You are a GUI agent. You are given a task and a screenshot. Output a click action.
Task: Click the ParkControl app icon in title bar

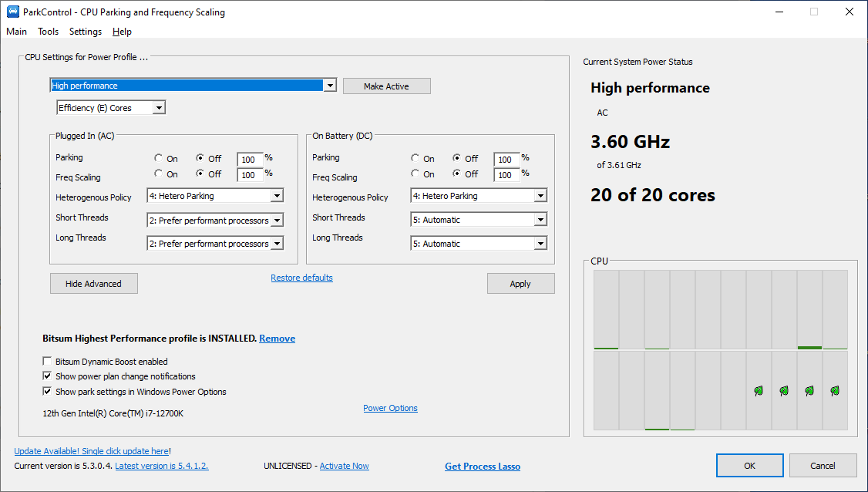[12, 12]
